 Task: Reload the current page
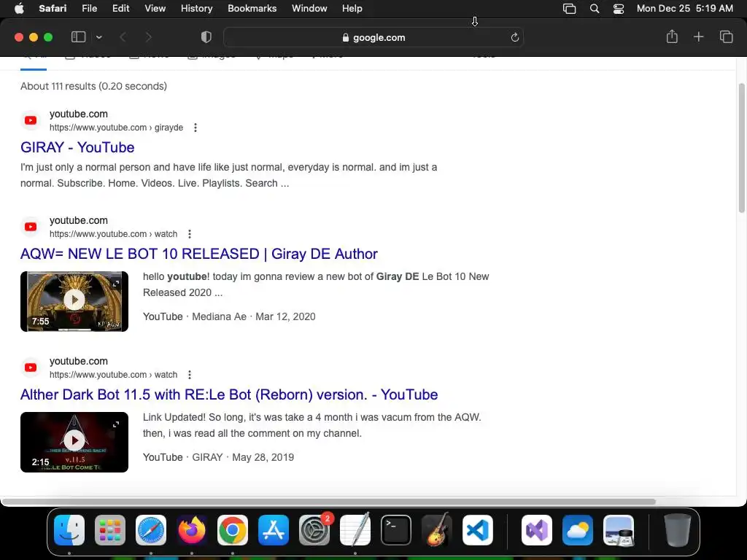tap(514, 38)
